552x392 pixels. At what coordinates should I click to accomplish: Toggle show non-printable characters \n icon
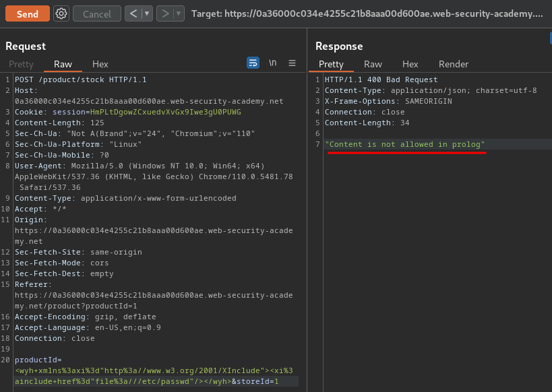click(x=272, y=63)
